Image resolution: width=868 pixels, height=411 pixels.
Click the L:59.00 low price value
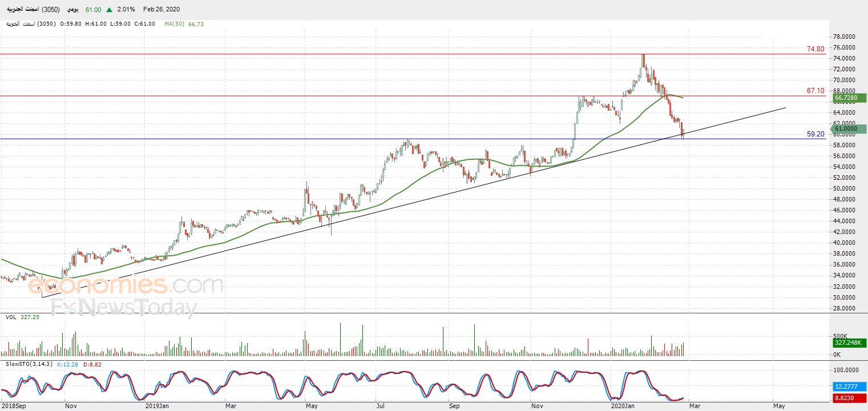(120, 24)
